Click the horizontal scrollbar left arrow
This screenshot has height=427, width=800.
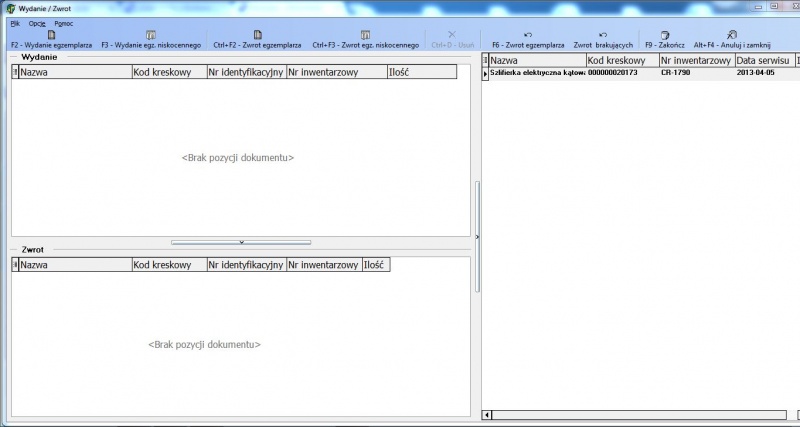(x=487, y=415)
